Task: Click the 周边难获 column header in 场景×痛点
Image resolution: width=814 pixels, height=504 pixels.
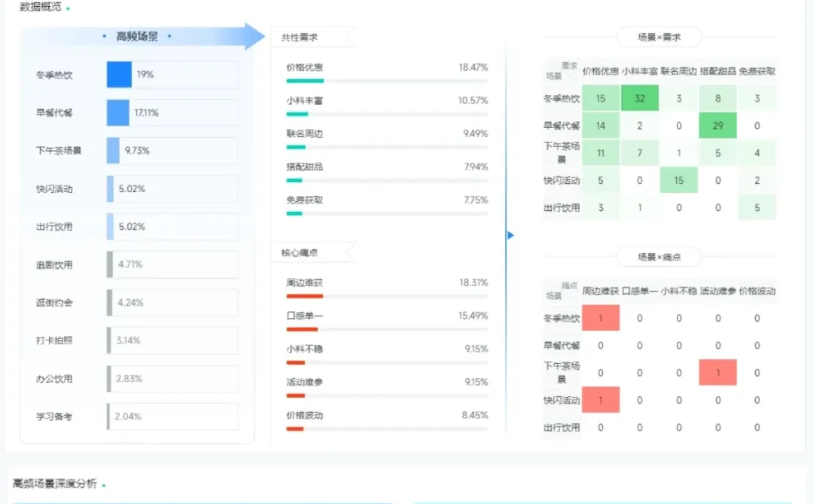Action: [x=601, y=292]
